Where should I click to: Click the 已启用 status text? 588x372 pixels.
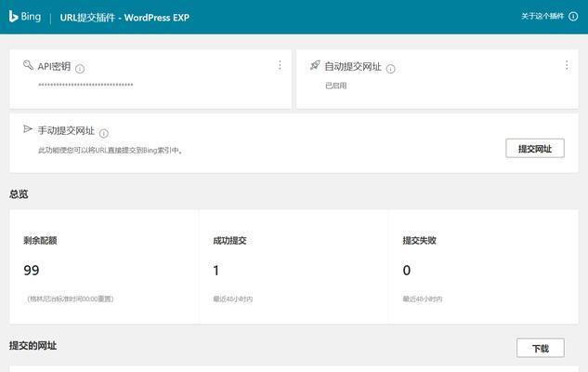(x=335, y=86)
